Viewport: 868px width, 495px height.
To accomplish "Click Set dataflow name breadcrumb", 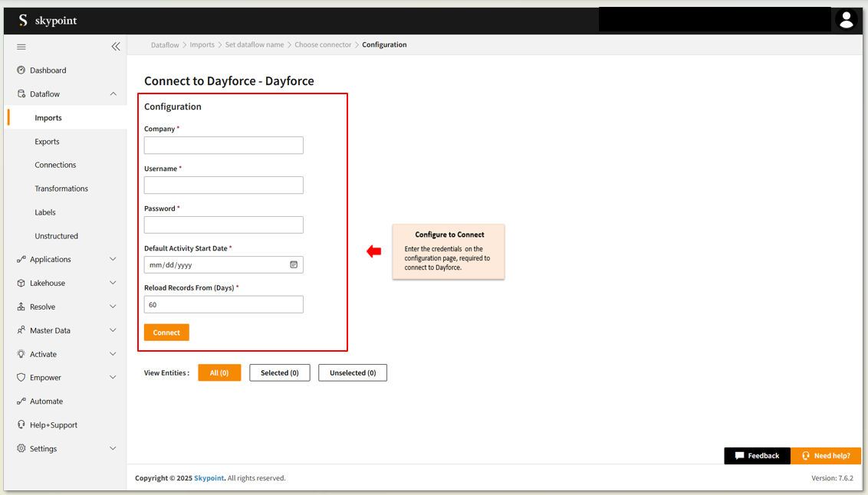I will pyautogui.click(x=255, y=44).
